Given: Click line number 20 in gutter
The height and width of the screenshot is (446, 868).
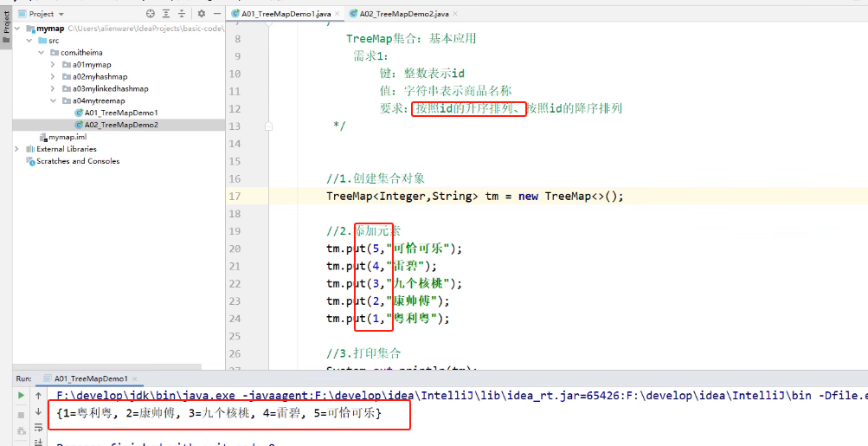Looking at the screenshot, I should [235, 249].
